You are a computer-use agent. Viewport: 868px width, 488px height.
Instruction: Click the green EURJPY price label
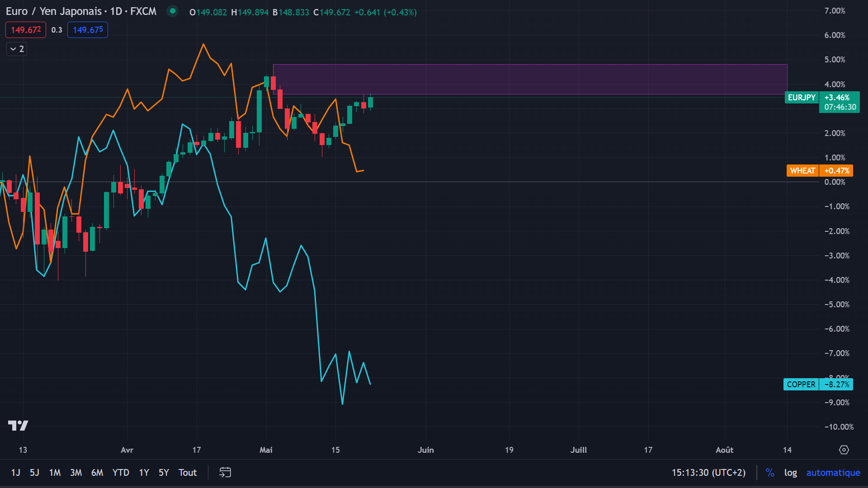pos(802,98)
